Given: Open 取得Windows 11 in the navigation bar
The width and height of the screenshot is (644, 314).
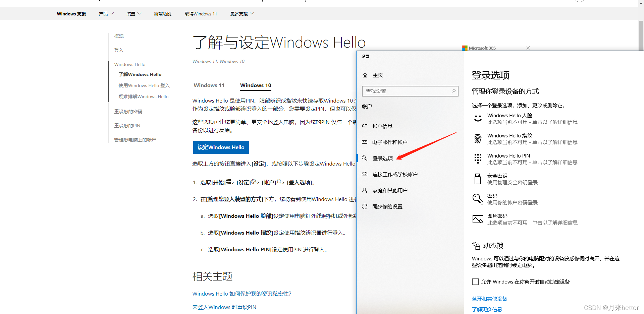Looking at the screenshot, I should 201,14.
